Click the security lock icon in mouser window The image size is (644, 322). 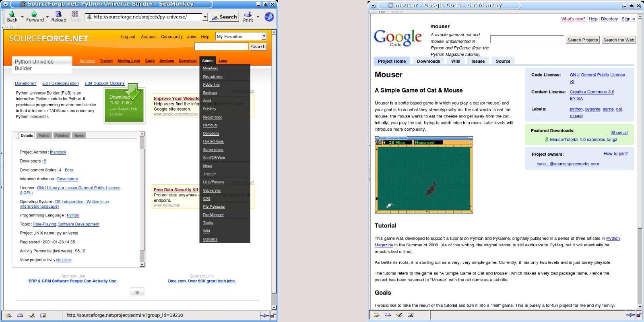coord(639,315)
